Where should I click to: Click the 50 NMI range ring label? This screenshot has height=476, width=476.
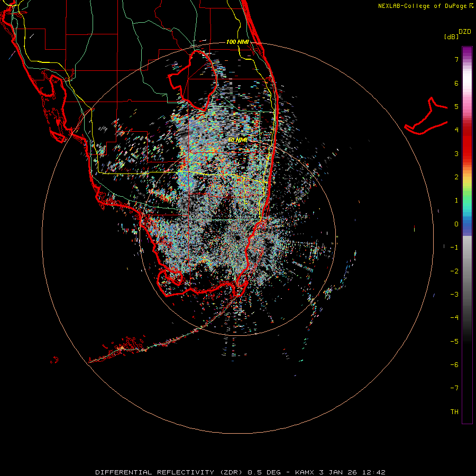(237, 140)
